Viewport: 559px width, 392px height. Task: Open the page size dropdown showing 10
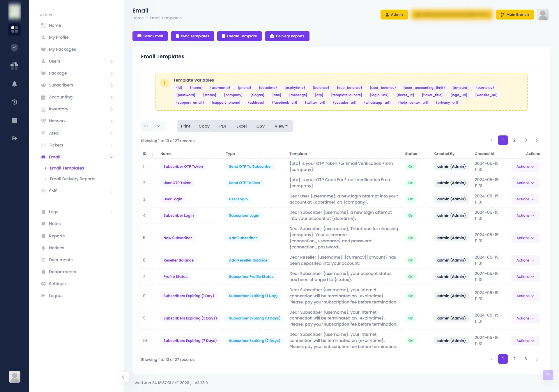click(152, 126)
